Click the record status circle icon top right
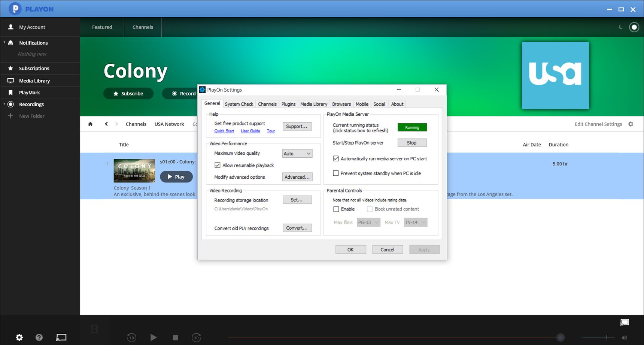The width and height of the screenshot is (644, 345). tap(634, 27)
